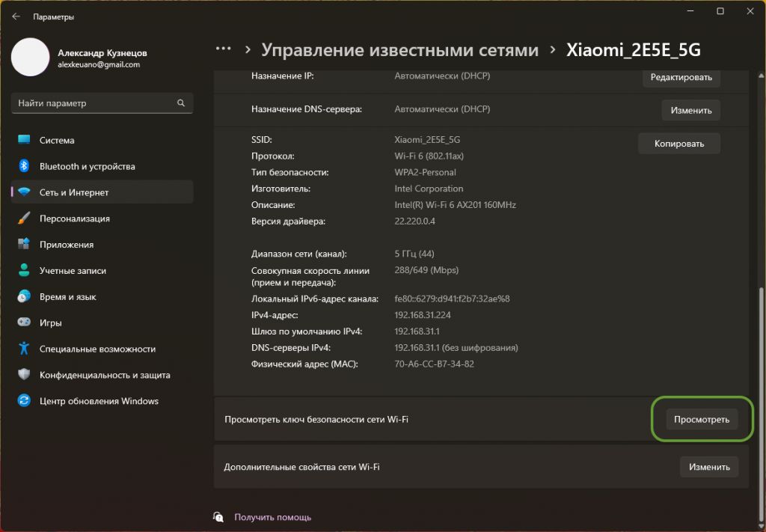Focus the Найти параметр search field
The image size is (766, 532).
point(94,103)
